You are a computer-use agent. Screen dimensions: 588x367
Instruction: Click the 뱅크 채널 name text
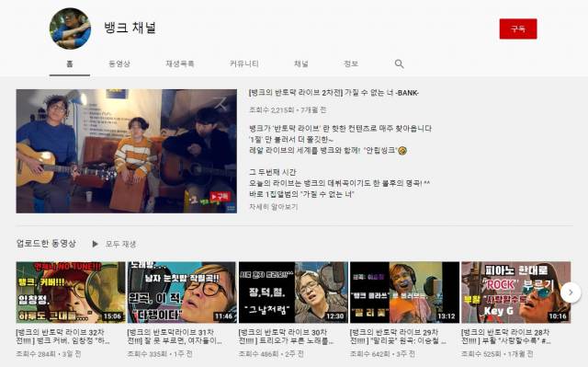[x=130, y=28]
